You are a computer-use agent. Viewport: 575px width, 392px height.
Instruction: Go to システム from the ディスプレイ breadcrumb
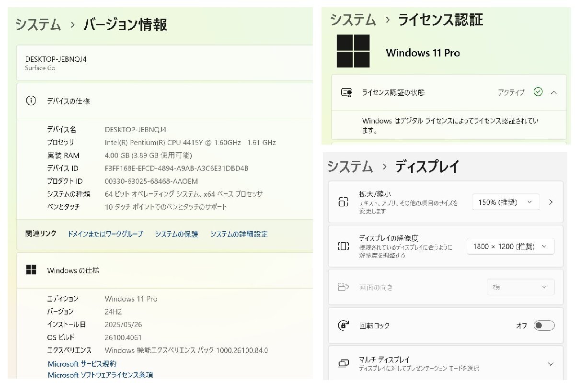[350, 167]
